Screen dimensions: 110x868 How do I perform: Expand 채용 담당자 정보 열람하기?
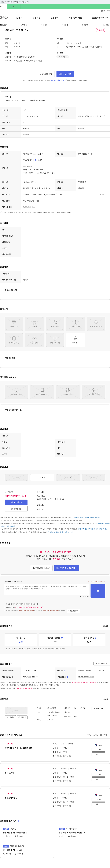(x=67, y=568)
